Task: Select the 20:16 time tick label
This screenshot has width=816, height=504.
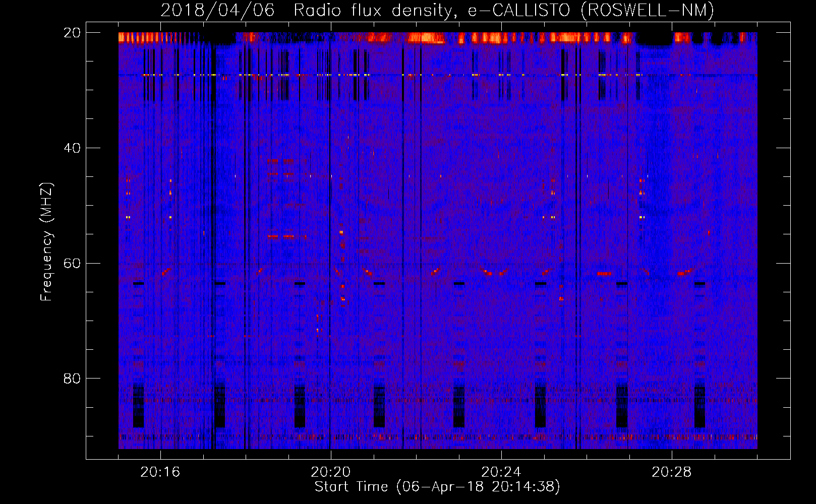Action: click(x=160, y=472)
